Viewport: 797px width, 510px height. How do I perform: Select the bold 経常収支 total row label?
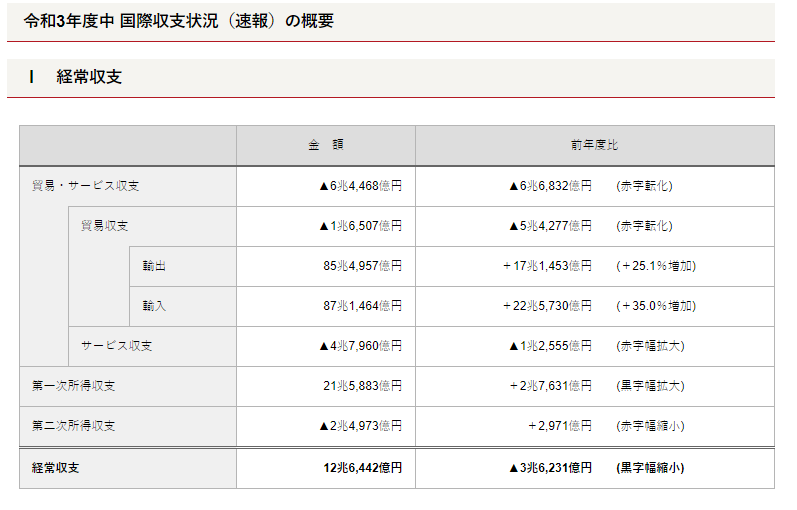(x=56, y=468)
